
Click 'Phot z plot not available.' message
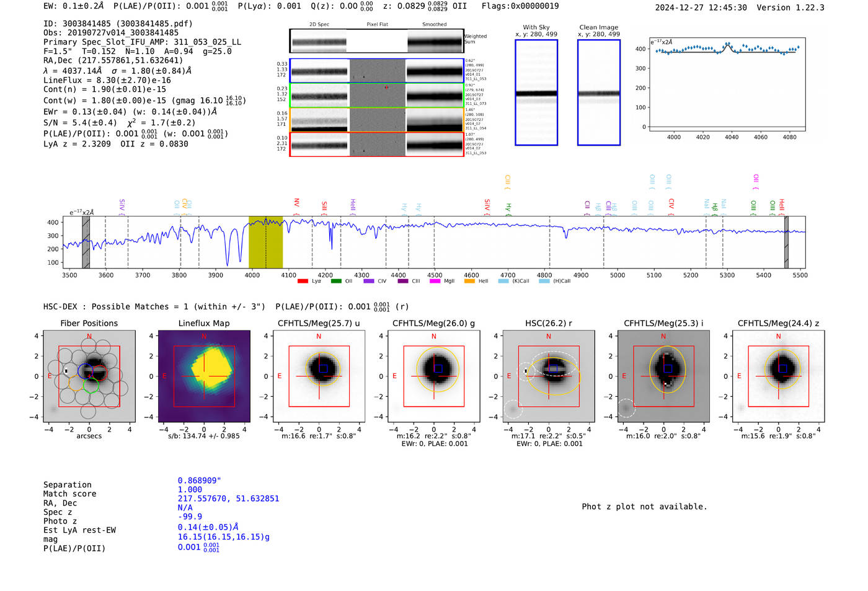tap(644, 507)
